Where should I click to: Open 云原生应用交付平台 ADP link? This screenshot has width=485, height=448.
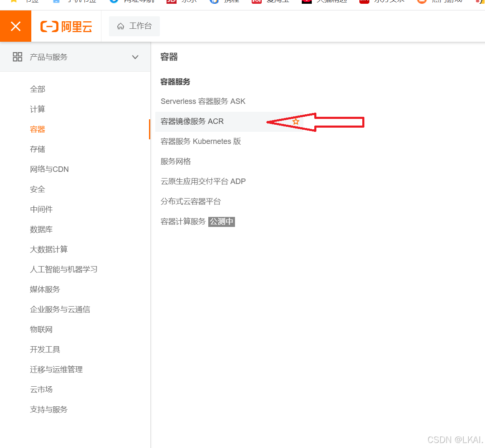tap(203, 181)
